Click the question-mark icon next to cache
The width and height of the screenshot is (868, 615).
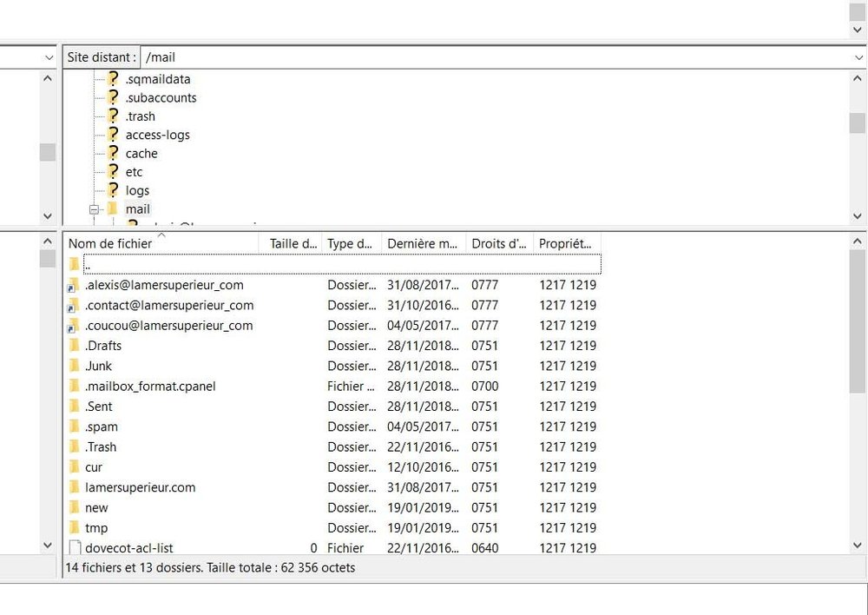point(113,153)
